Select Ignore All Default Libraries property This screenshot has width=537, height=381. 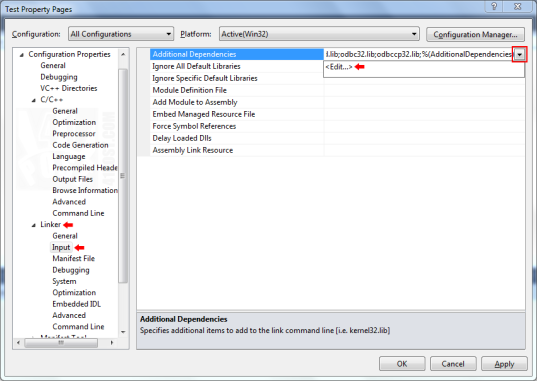[236, 66]
